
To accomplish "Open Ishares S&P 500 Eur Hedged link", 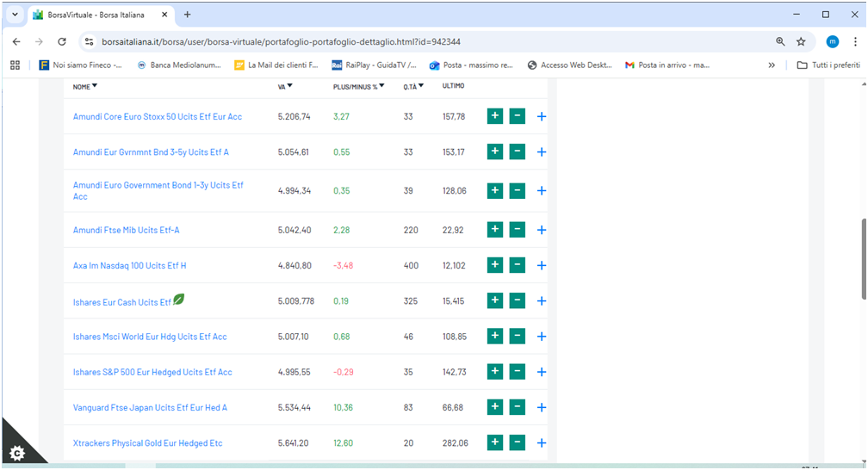I will click(152, 372).
